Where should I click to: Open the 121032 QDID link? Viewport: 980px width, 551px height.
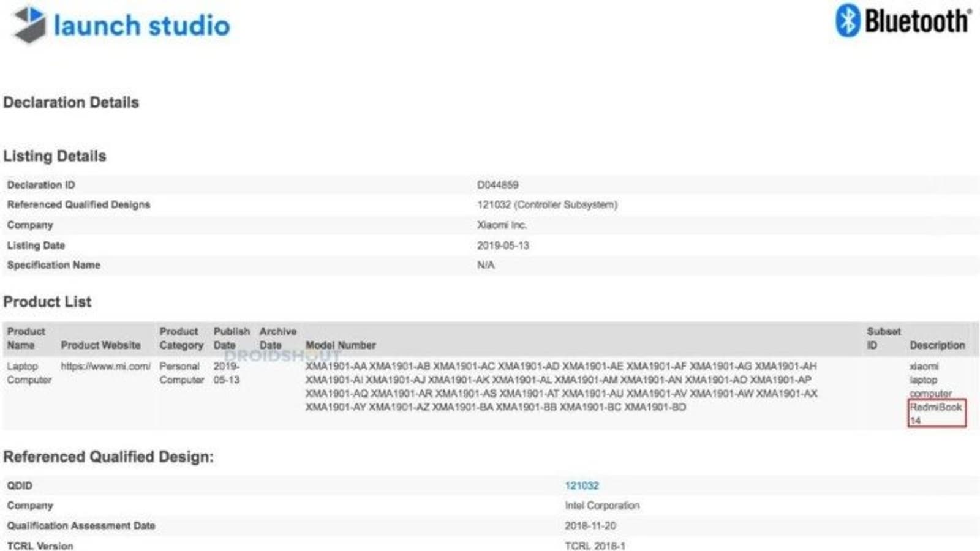pos(581,485)
